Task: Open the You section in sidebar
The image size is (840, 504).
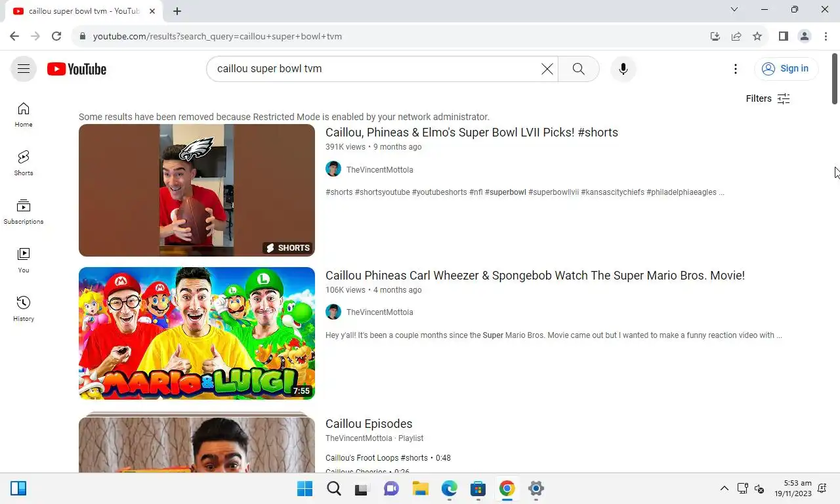Action: tap(24, 260)
